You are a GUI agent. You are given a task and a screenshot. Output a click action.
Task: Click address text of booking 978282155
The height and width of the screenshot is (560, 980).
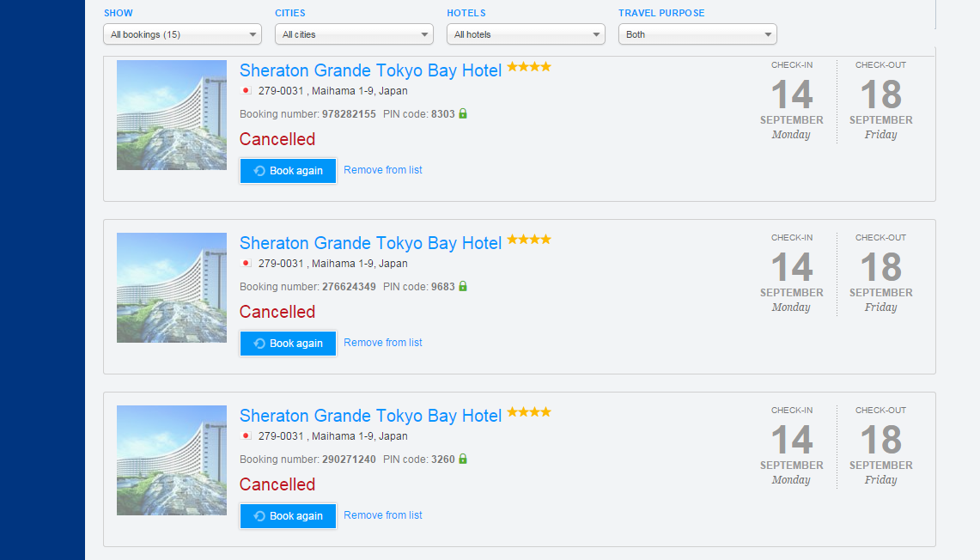[333, 91]
